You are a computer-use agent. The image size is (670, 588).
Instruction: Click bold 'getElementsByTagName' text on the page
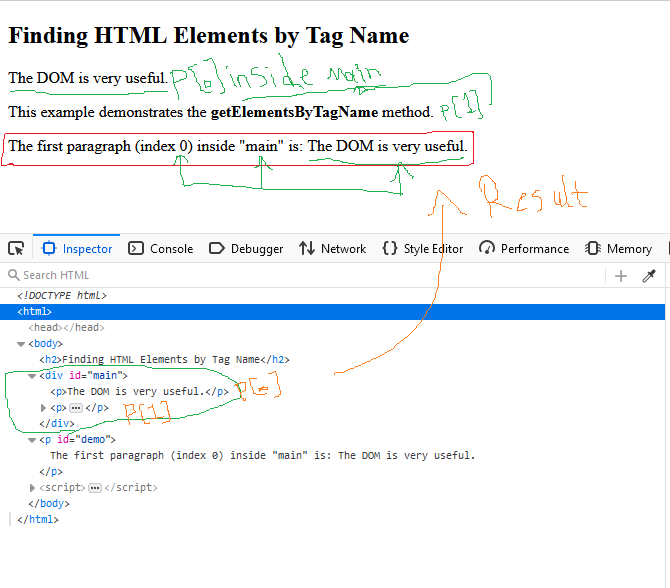click(x=294, y=112)
